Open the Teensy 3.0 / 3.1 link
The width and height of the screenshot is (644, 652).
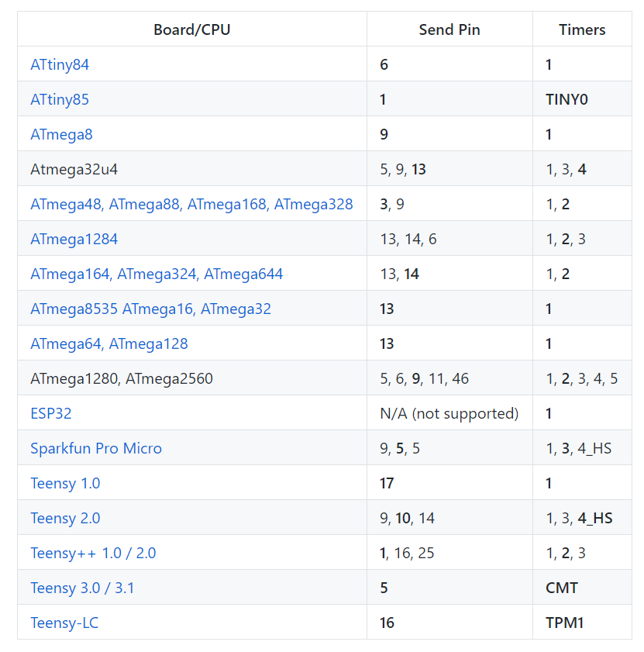[82, 588]
